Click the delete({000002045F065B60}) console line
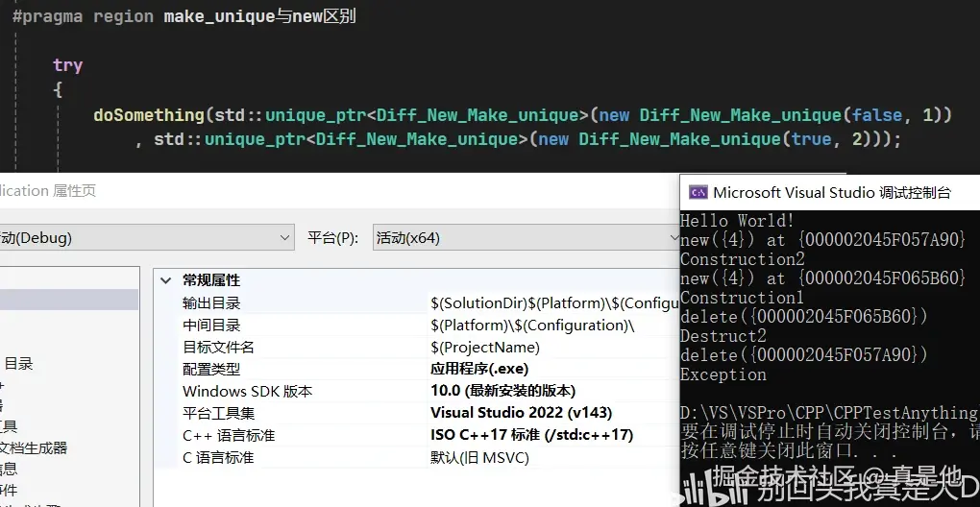This screenshot has width=980, height=507. (804, 317)
